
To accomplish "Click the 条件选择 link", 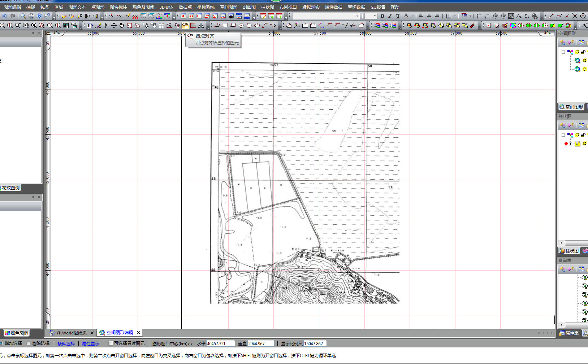I will (66, 343).
